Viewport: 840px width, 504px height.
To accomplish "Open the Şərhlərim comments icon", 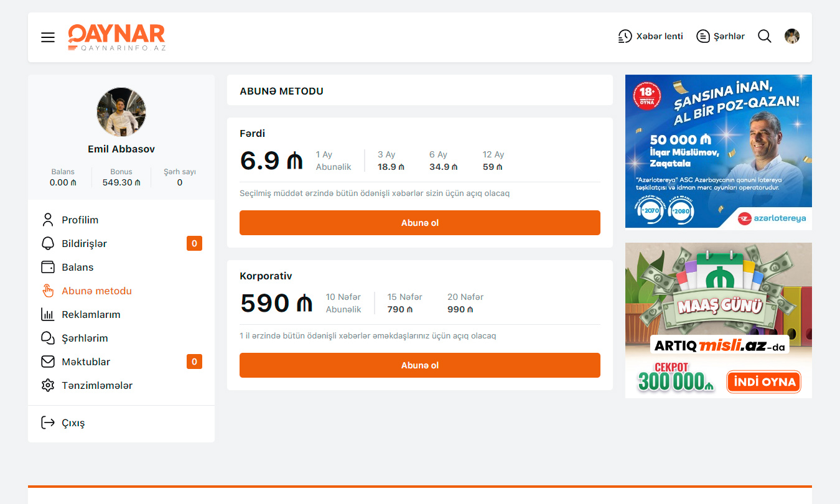I will tap(48, 338).
